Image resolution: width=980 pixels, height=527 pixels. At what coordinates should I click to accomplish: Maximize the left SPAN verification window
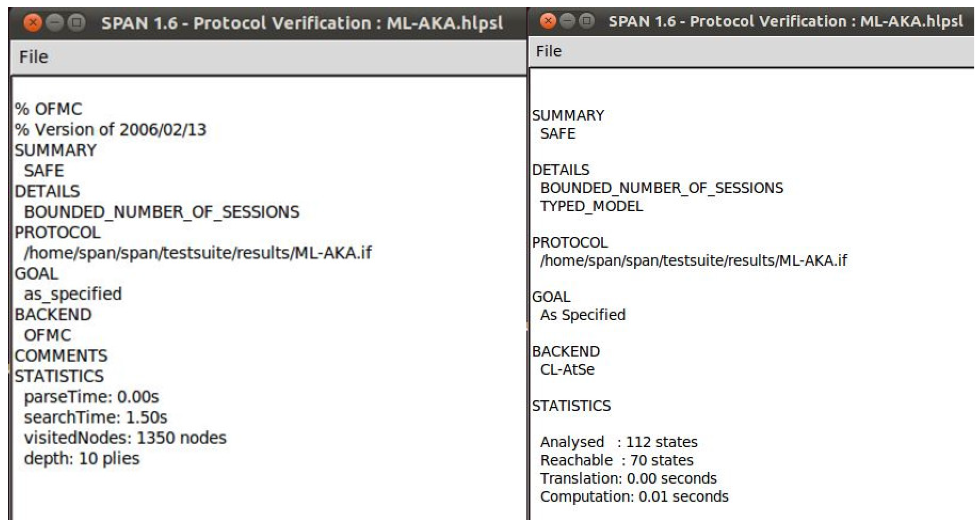(76, 23)
